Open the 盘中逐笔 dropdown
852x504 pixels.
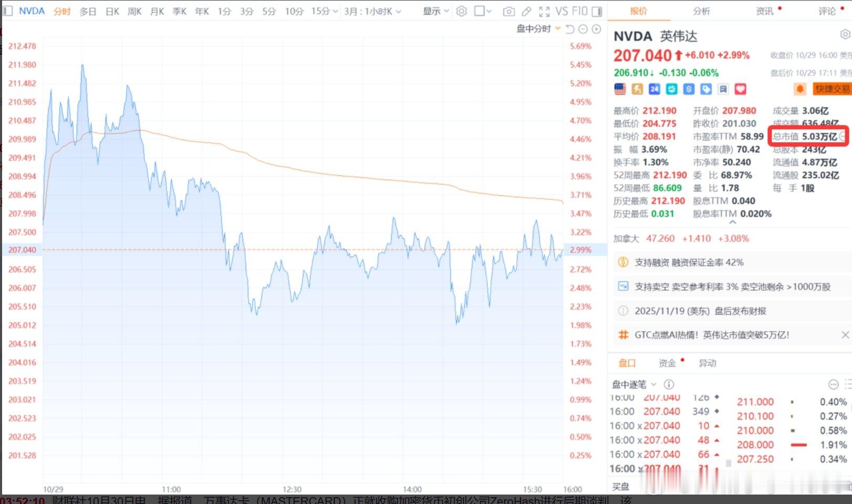pyautogui.click(x=635, y=384)
